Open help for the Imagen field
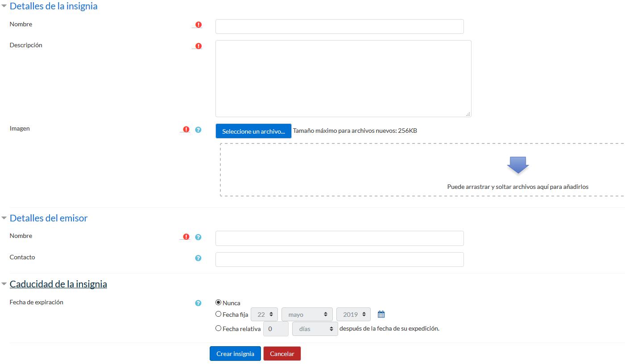This screenshot has width=625, height=364. pyautogui.click(x=199, y=130)
